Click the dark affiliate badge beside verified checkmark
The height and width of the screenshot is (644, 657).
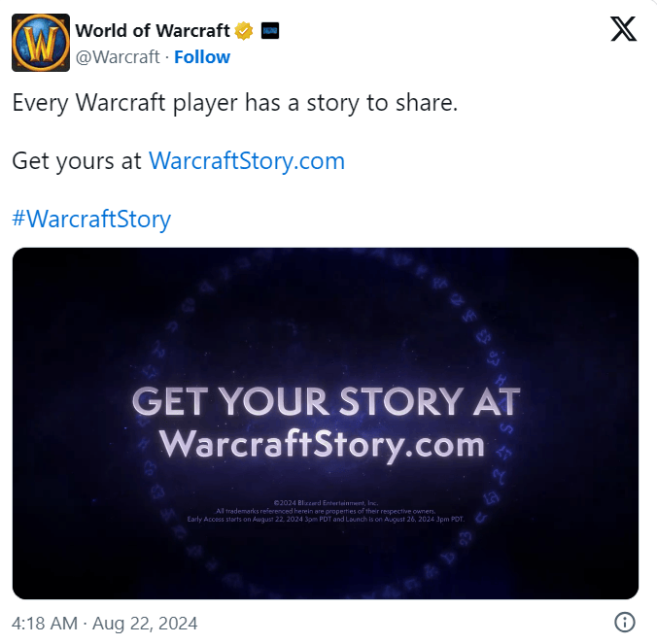click(270, 31)
